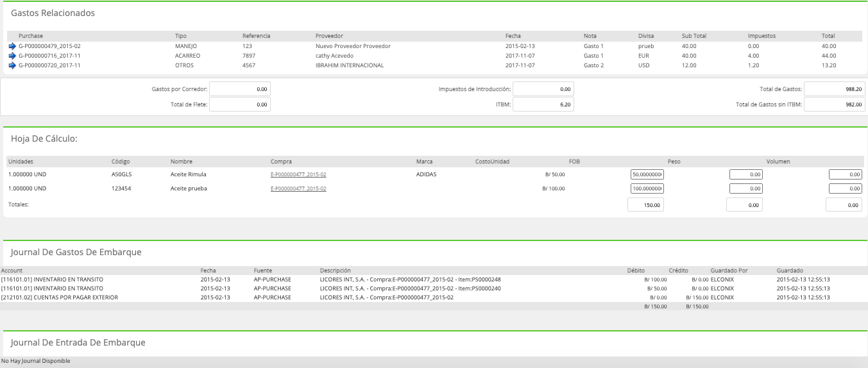This screenshot has width=868, height=368.
Task: Edit FOB value for Aceite prueba
Action: 647,188
